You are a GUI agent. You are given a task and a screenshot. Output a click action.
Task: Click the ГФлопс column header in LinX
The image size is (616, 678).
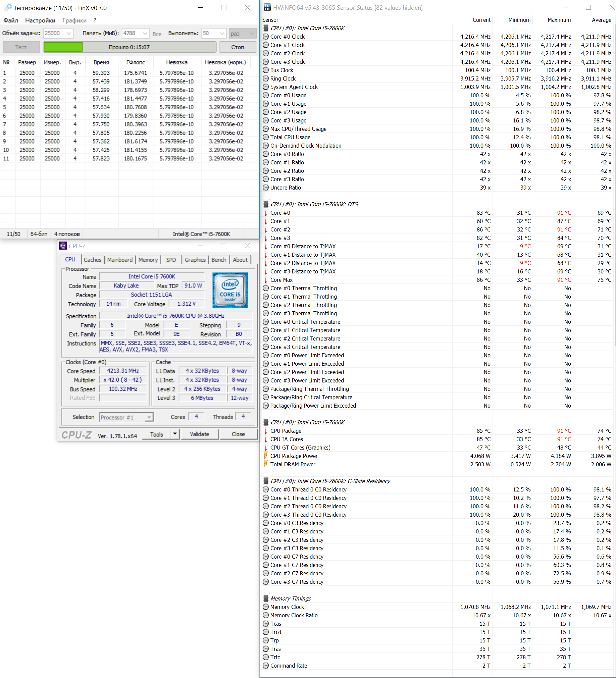tap(136, 62)
